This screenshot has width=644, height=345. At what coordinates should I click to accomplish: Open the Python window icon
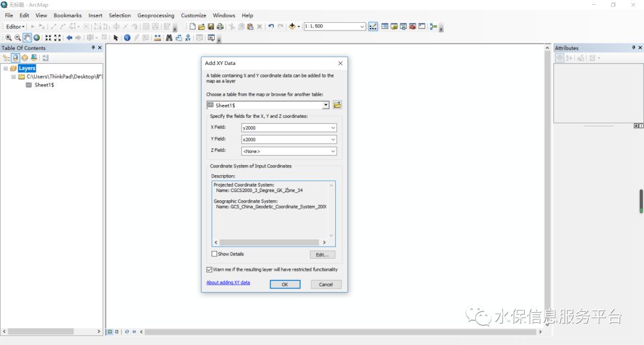(x=422, y=26)
